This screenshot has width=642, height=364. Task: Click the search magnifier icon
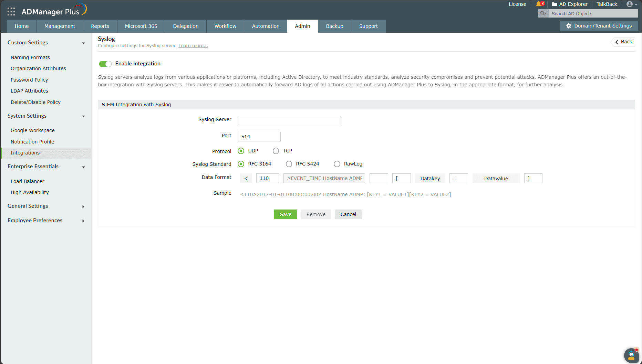543,13
